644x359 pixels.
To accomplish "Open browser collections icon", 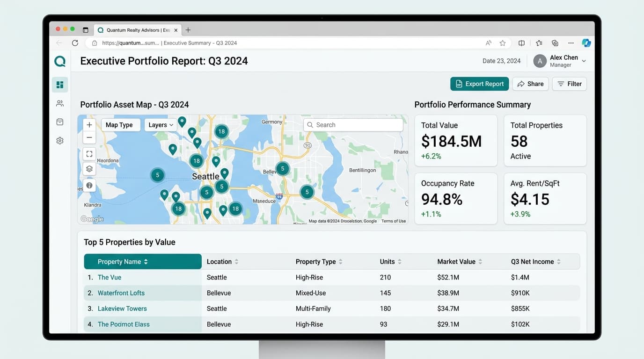I will pyautogui.click(x=555, y=43).
